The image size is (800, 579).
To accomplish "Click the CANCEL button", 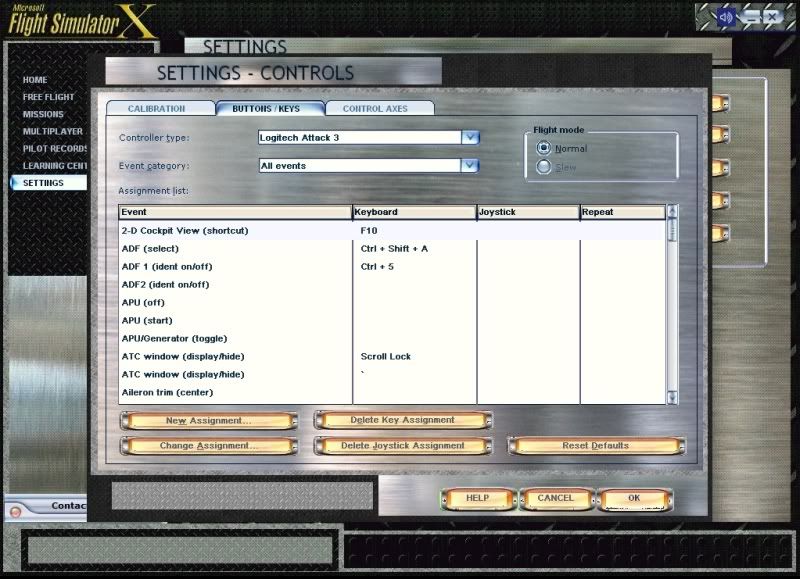I will click(x=556, y=498).
